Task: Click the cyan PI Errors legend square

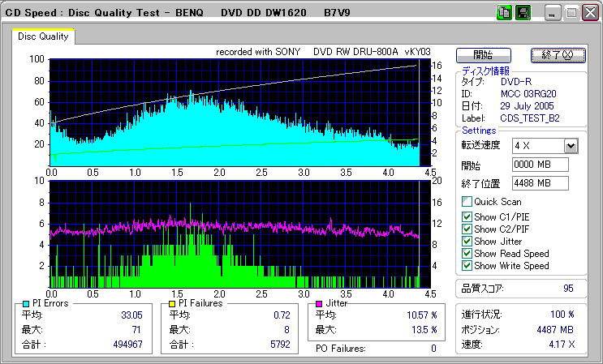Action: point(26,303)
